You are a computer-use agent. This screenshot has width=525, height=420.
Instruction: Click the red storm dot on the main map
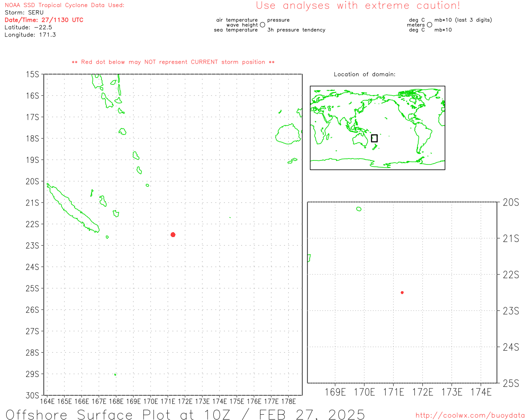click(173, 235)
